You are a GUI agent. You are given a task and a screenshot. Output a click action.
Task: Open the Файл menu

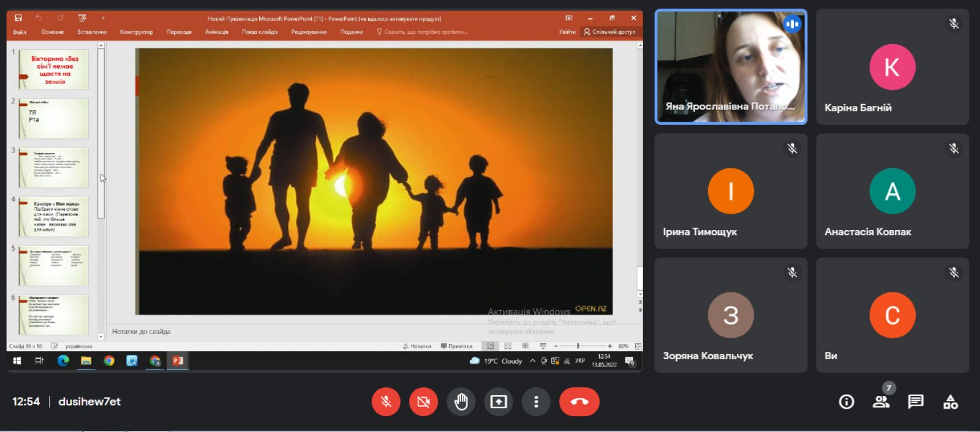20,32
